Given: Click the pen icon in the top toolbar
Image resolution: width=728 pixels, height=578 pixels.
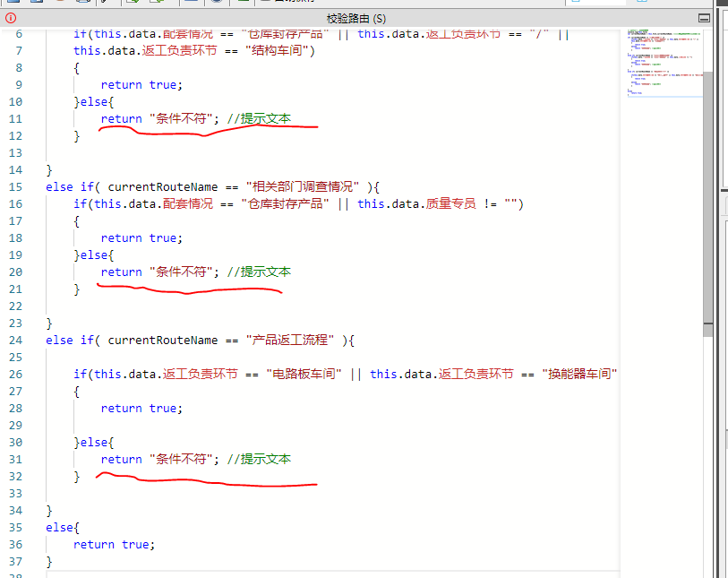Looking at the screenshot, I should pyautogui.click(x=104, y=3).
